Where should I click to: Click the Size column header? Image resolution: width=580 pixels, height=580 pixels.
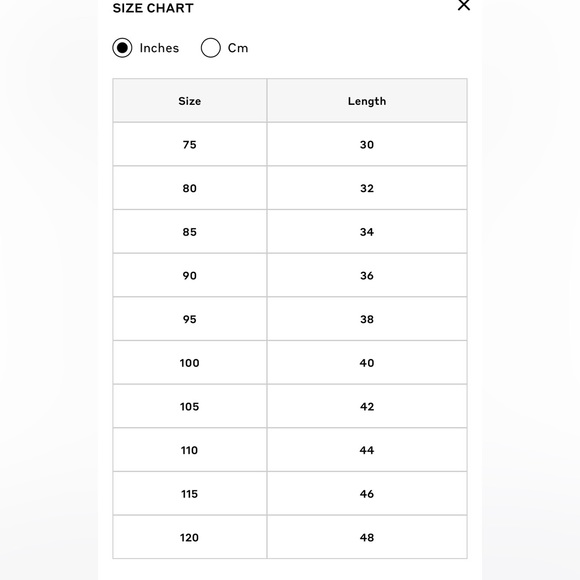coord(190,101)
